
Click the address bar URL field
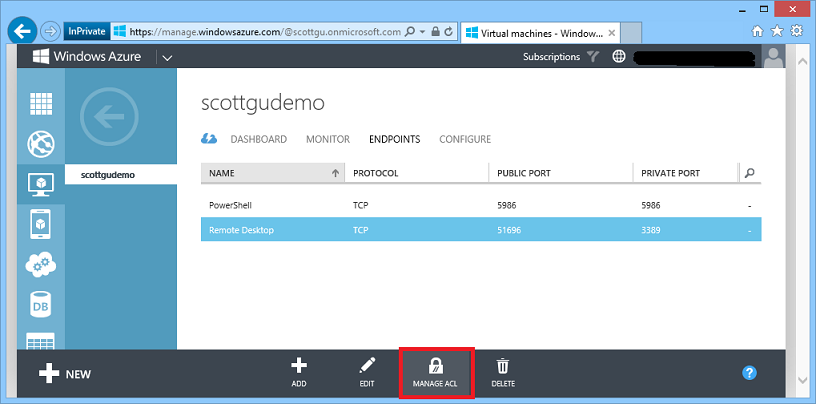click(265, 32)
